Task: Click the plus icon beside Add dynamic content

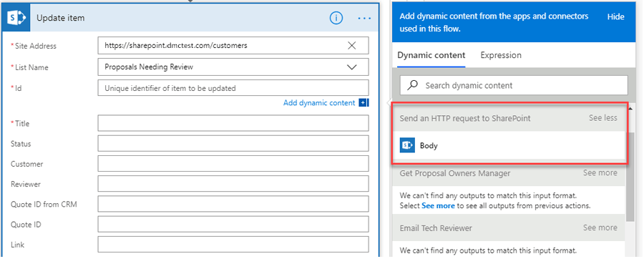Action: (x=364, y=102)
